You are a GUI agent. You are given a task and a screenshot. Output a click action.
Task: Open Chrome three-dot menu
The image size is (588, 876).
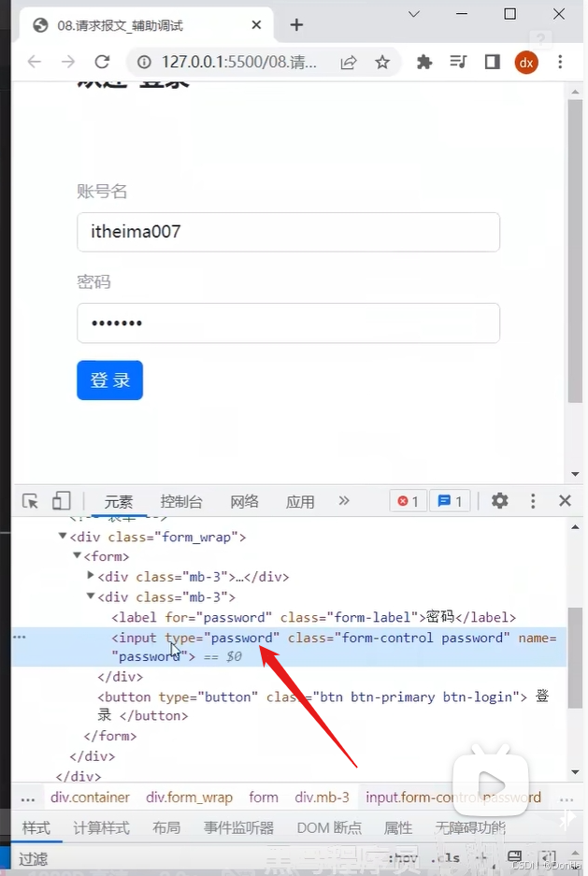click(x=560, y=62)
